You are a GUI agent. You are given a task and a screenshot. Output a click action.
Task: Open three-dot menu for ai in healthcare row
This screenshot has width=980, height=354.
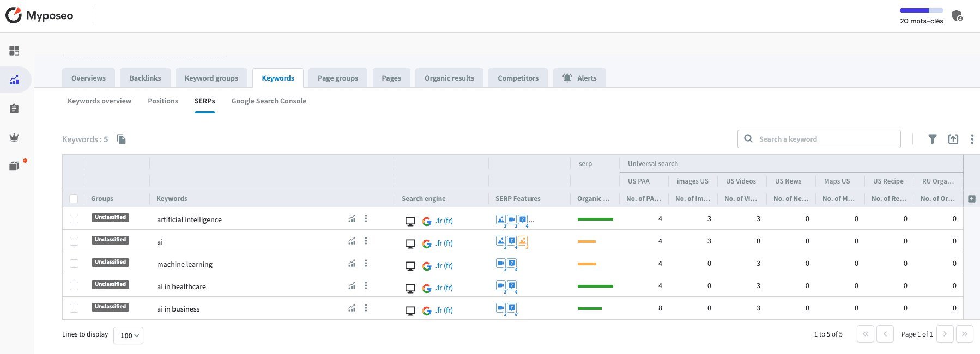click(366, 285)
